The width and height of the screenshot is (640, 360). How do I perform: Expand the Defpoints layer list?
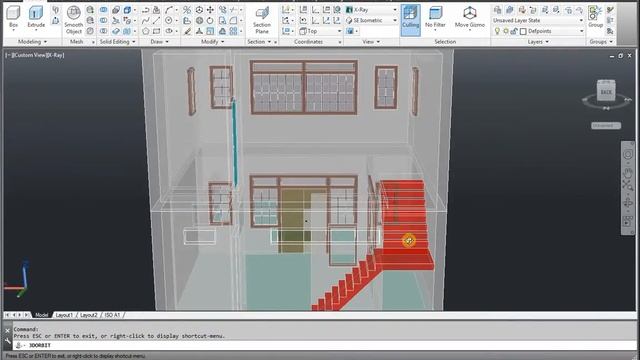582,31
